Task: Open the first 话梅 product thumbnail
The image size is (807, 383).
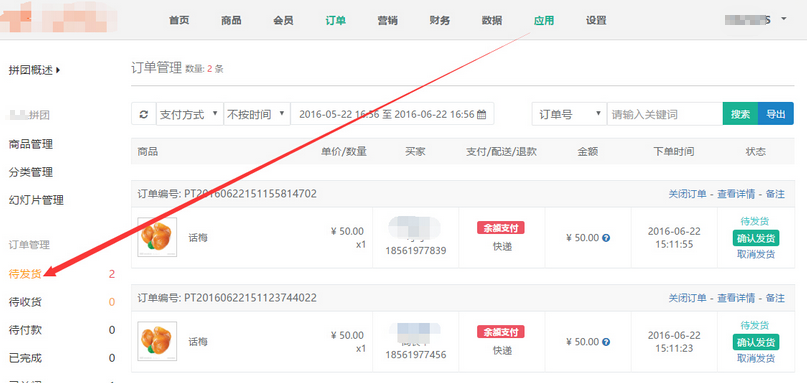Action: point(157,237)
